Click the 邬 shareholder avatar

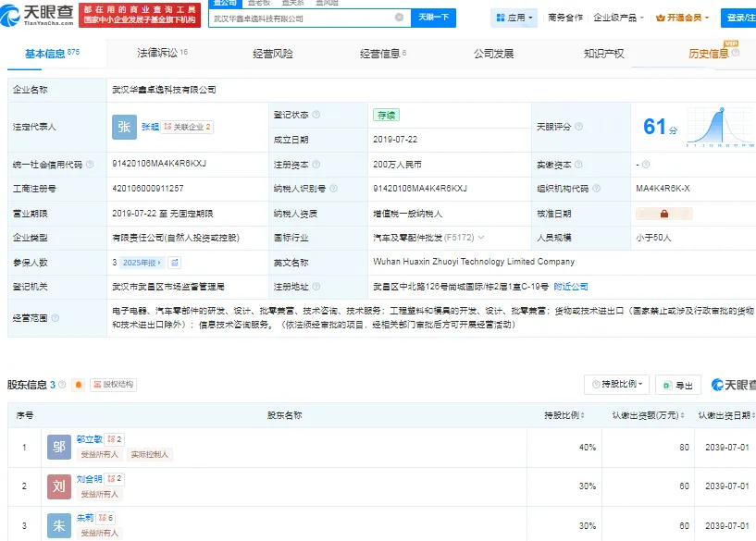[x=59, y=447]
